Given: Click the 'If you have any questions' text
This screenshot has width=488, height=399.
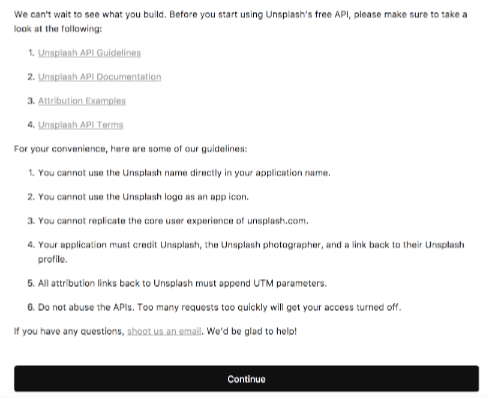Looking at the screenshot, I should pyautogui.click(x=69, y=331).
